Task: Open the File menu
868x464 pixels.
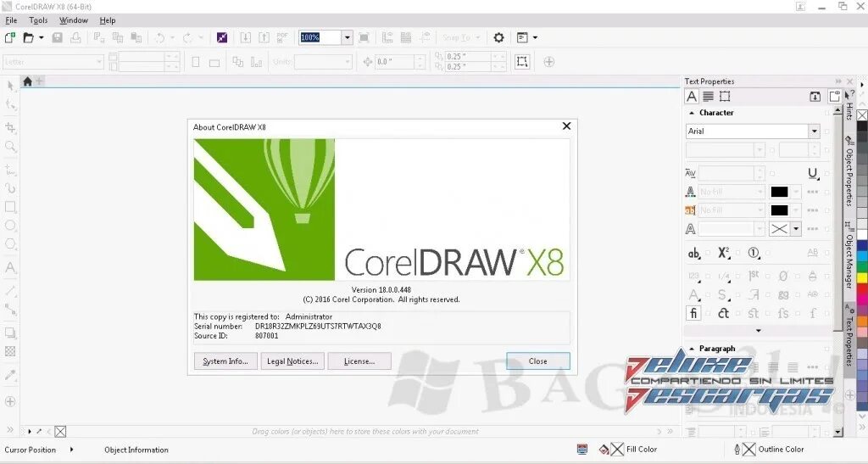Action: pyautogui.click(x=11, y=20)
